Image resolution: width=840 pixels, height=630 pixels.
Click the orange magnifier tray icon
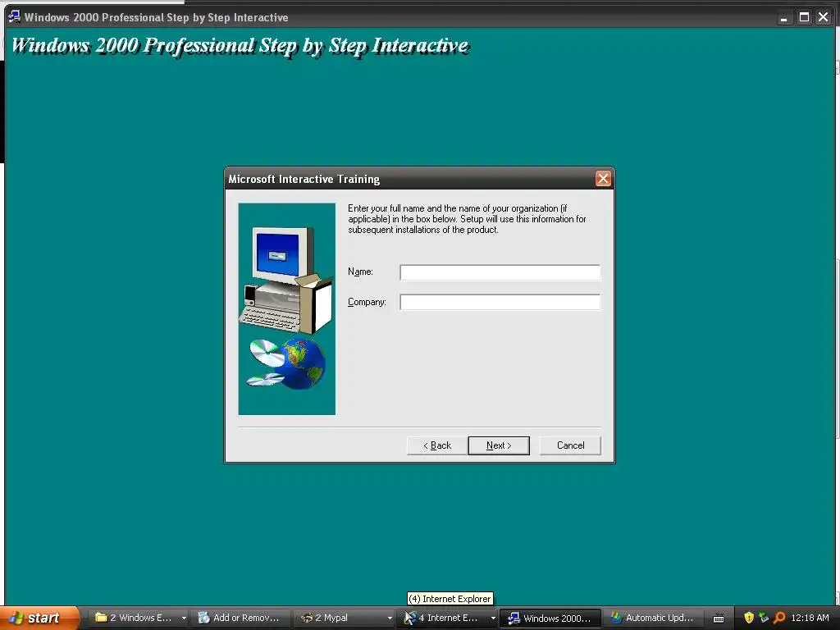point(779,618)
